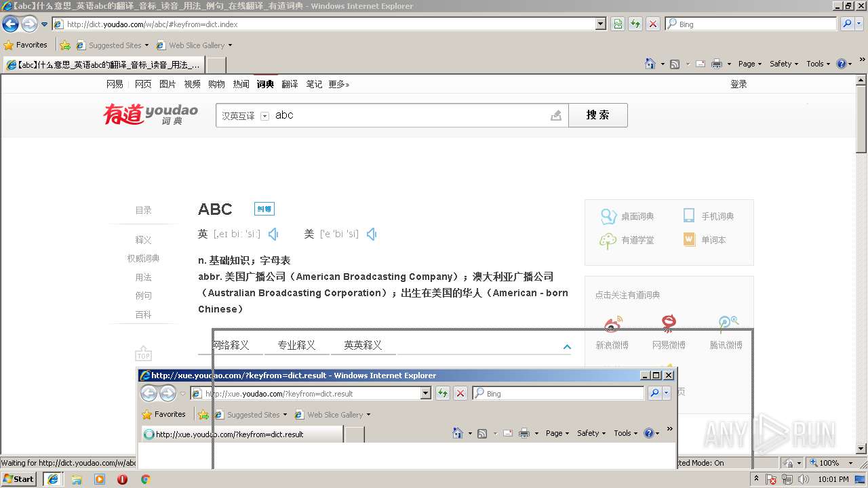Viewport: 868px width, 488px height.
Task: Click the volume icon in system tray
Action: pos(804,479)
